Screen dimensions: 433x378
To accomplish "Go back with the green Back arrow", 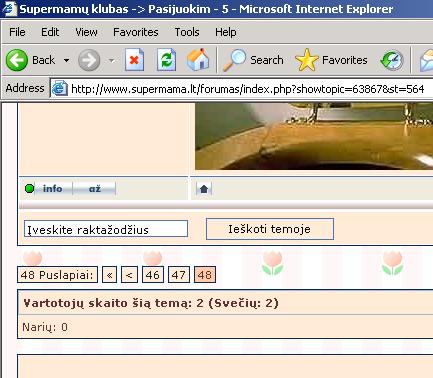I will click(17, 60).
